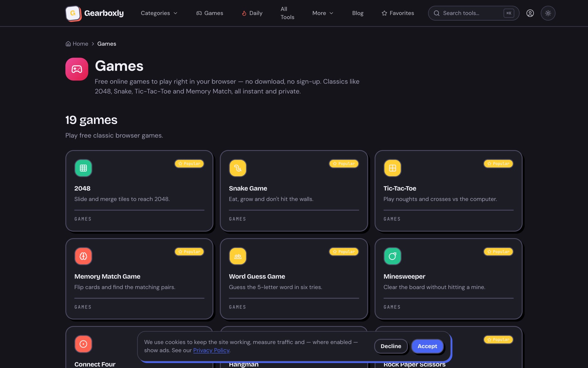Click "Flip cards and find the matching pairs."
The image size is (588, 368).
pyautogui.click(x=125, y=287)
